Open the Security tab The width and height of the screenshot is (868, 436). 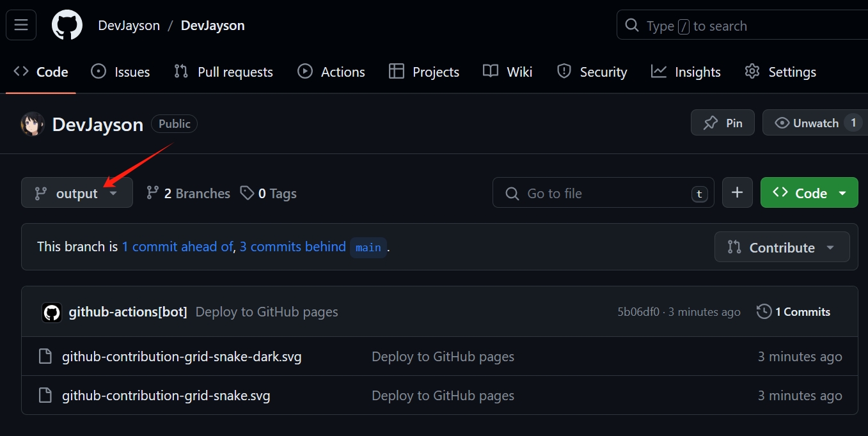click(x=592, y=72)
